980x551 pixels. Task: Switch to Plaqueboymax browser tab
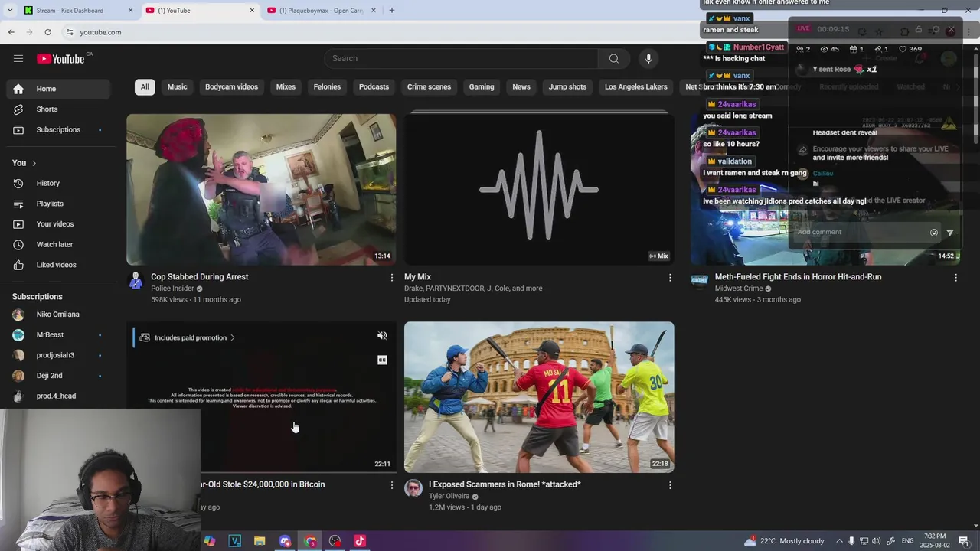322,10
